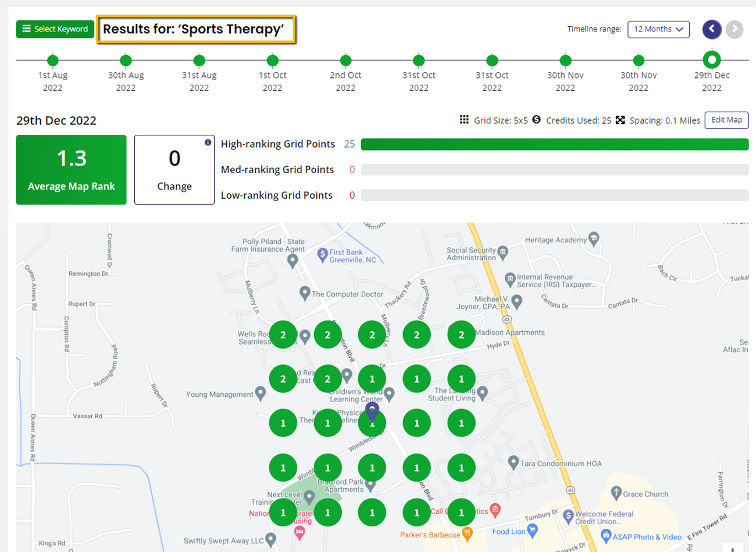Click the Spacing expand-arrows icon
The height and width of the screenshot is (552, 756).
tap(621, 120)
